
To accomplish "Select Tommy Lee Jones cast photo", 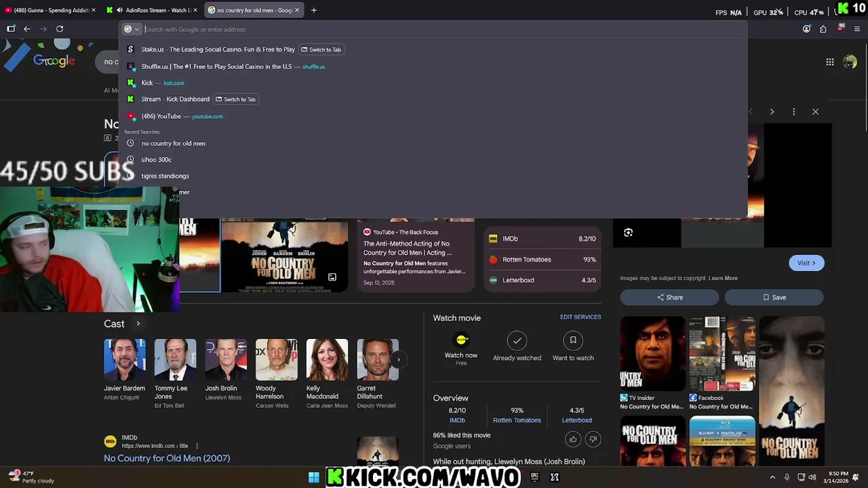I will [x=175, y=360].
